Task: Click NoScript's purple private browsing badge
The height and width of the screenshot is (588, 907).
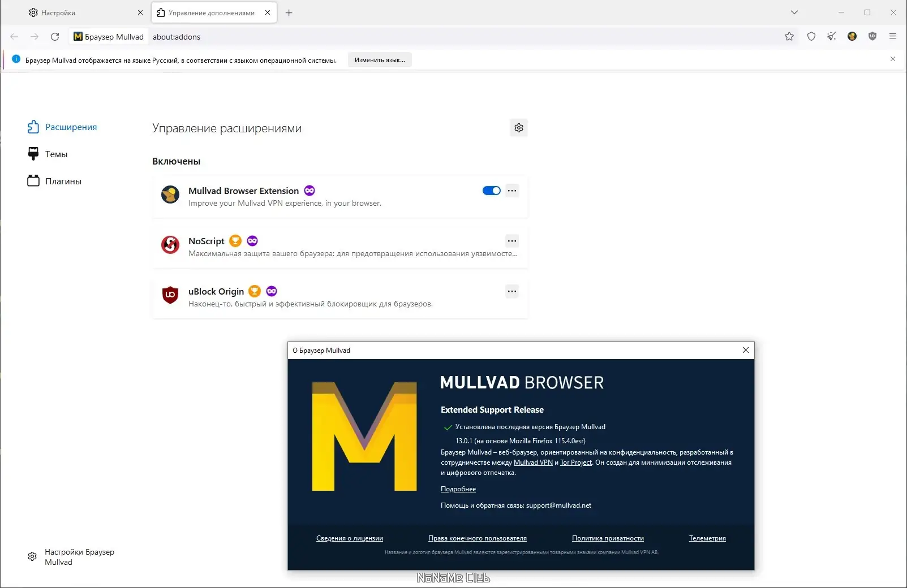Action: (252, 241)
